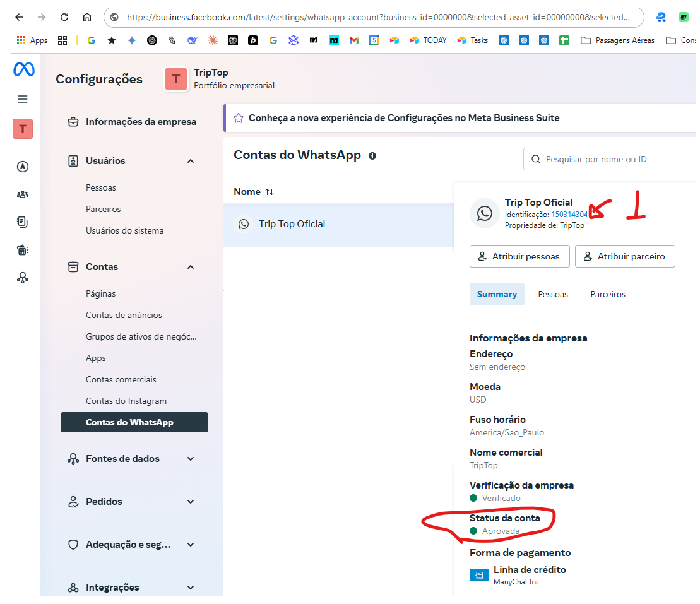Click the Meta logo icon
Viewport: 700px width, 604px height.
(x=23, y=69)
